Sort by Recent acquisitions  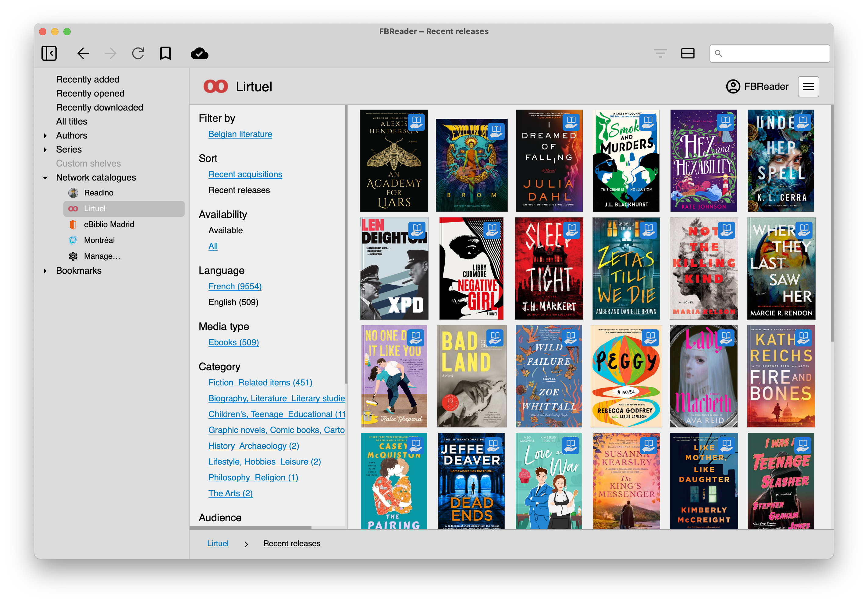(x=245, y=174)
